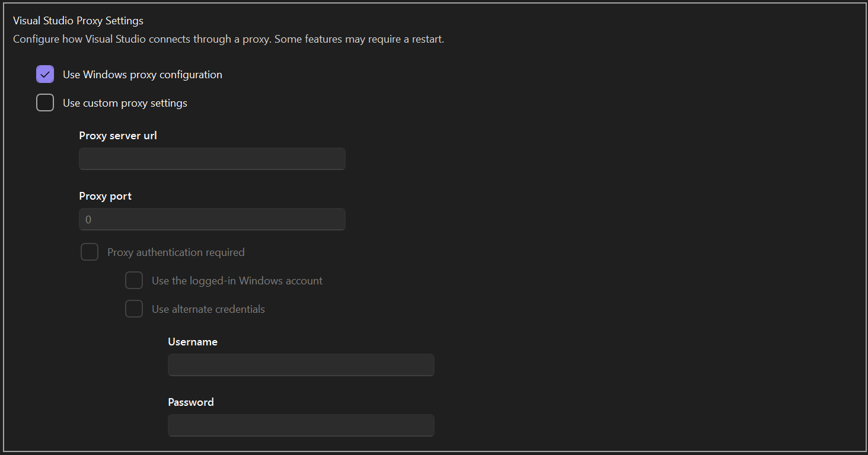
Task: Disable Proxy authentication required
Action: coord(90,252)
